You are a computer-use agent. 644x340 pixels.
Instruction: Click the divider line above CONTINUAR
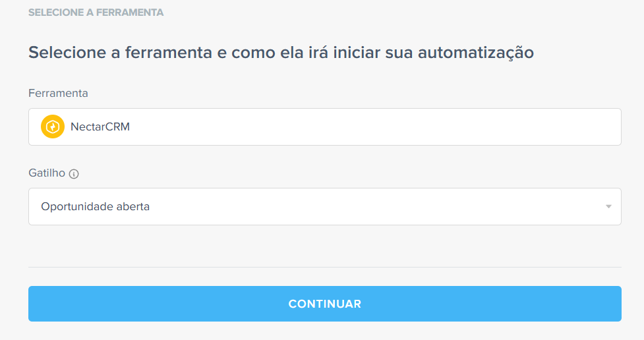coord(325,268)
